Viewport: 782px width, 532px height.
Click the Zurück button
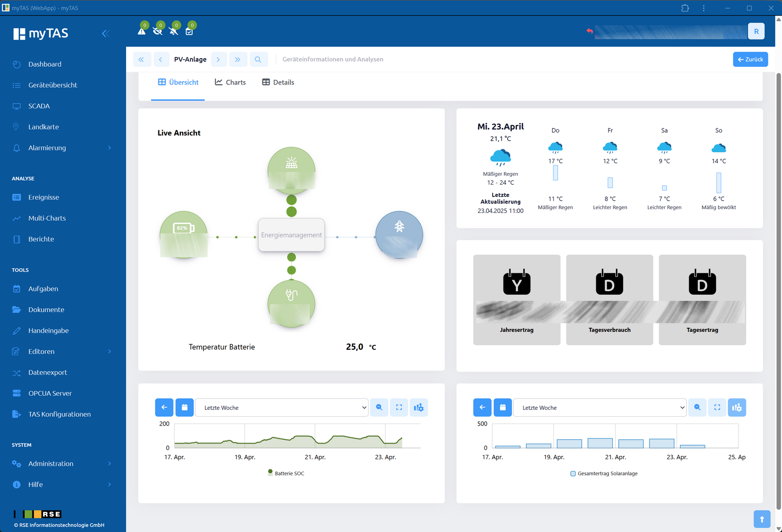click(750, 60)
